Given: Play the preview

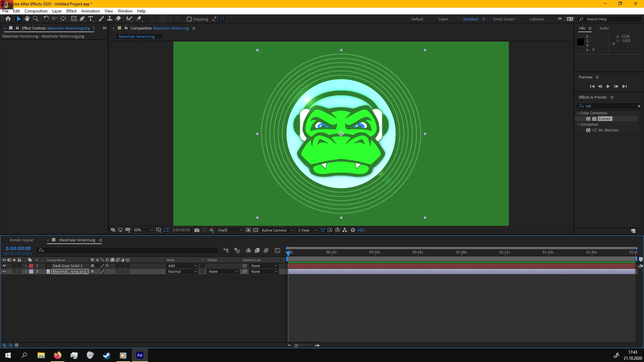Looking at the screenshot, I should (x=608, y=86).
